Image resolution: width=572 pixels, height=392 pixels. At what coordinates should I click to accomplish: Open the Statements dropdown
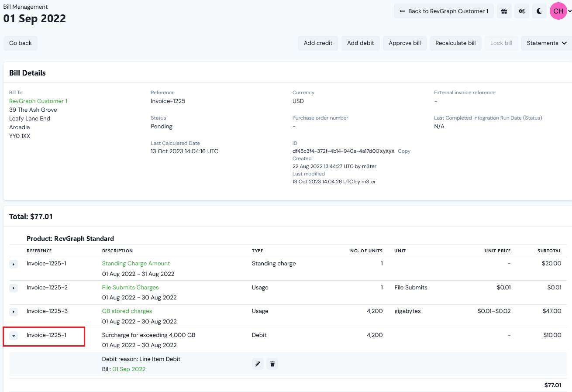546,43
